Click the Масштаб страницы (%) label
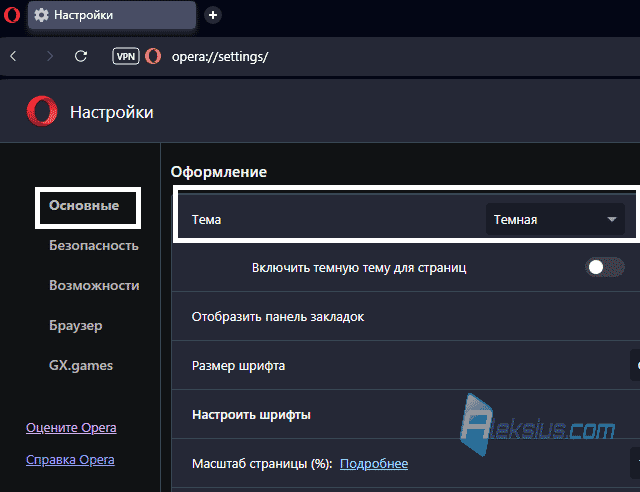 coord(262,464)
